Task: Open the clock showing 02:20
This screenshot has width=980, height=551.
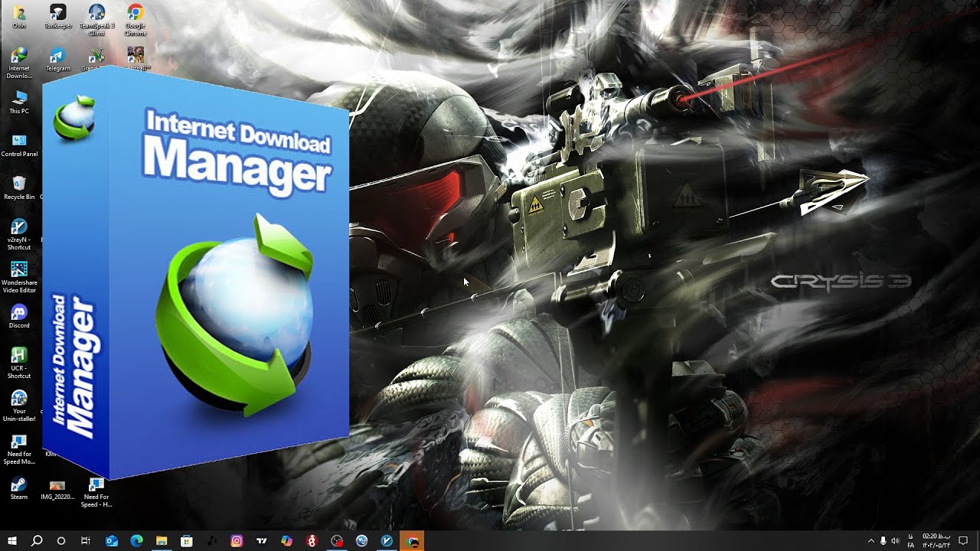Action: [936, 541]
